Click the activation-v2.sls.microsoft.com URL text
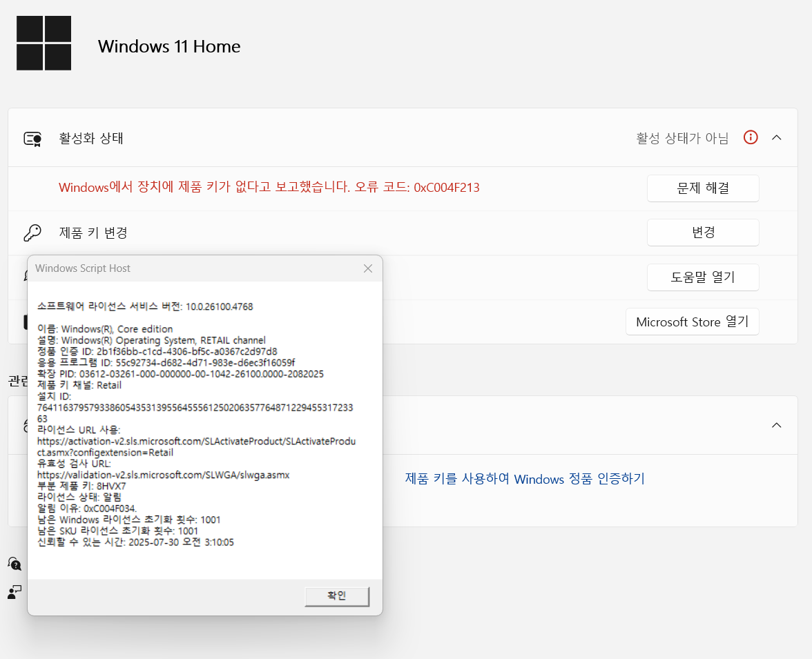 point(196,446)
